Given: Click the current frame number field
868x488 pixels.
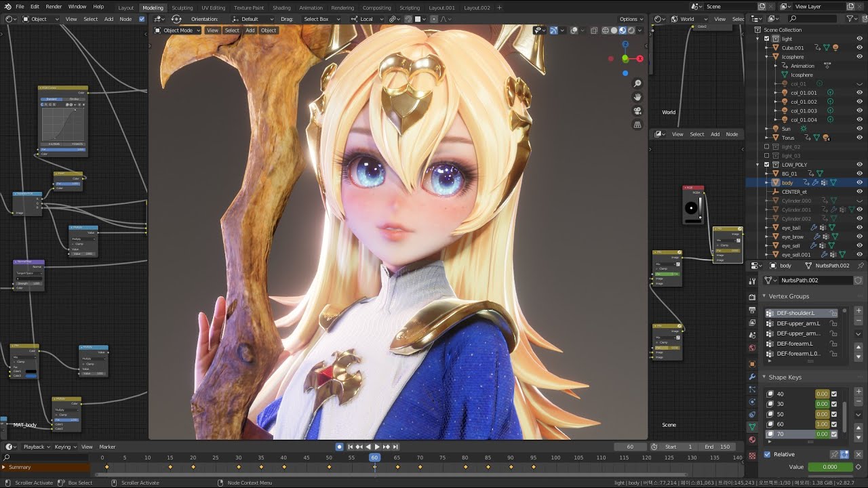Looking at the screenshot, I should coord(630,447).
